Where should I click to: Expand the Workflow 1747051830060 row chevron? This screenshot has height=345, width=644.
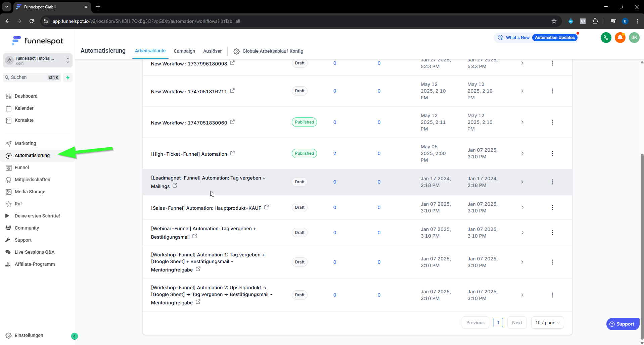click(522, 122)
